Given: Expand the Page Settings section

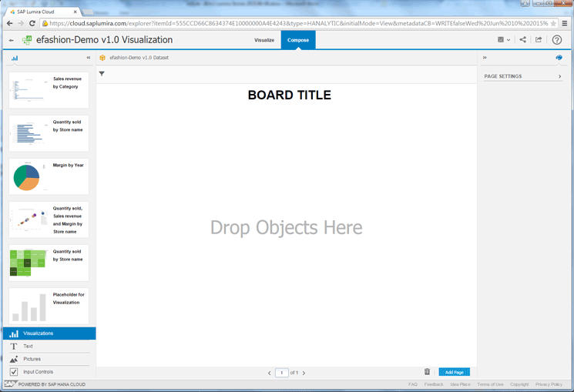Looking at the screenshot, I should [523, 76].
